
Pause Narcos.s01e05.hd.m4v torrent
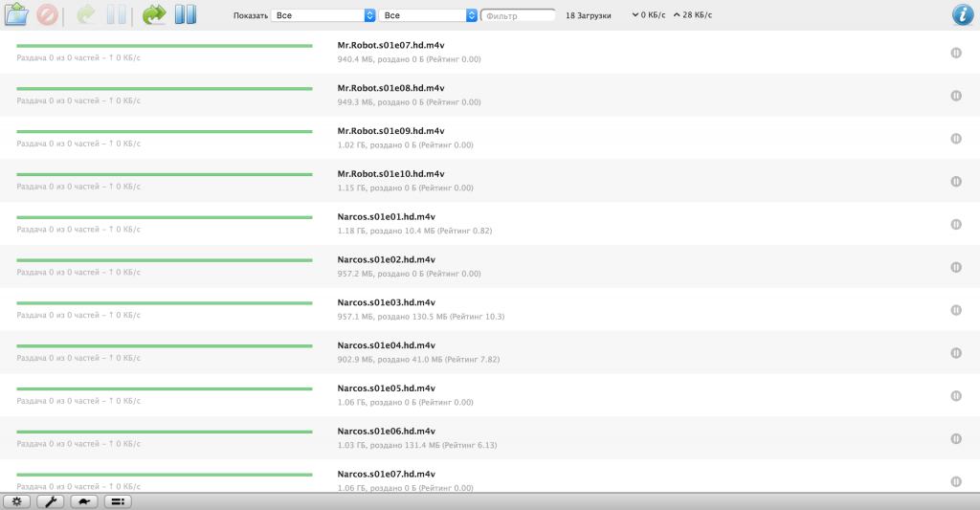(x=956, y=395)
